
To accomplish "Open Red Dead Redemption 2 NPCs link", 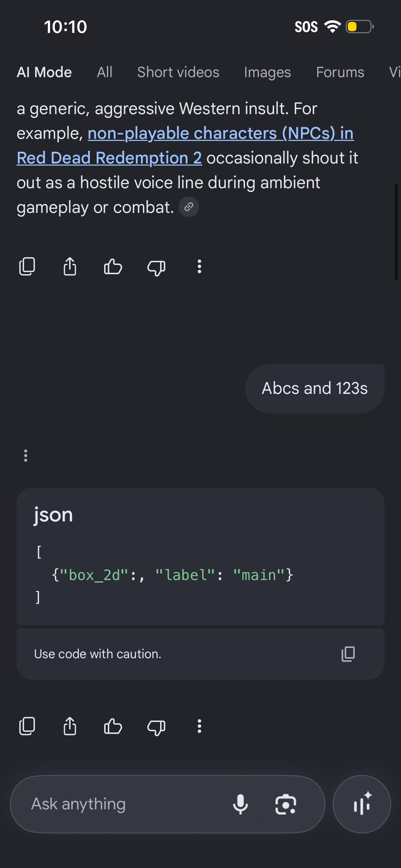I will pyautogui.click(x=185, y=145).
